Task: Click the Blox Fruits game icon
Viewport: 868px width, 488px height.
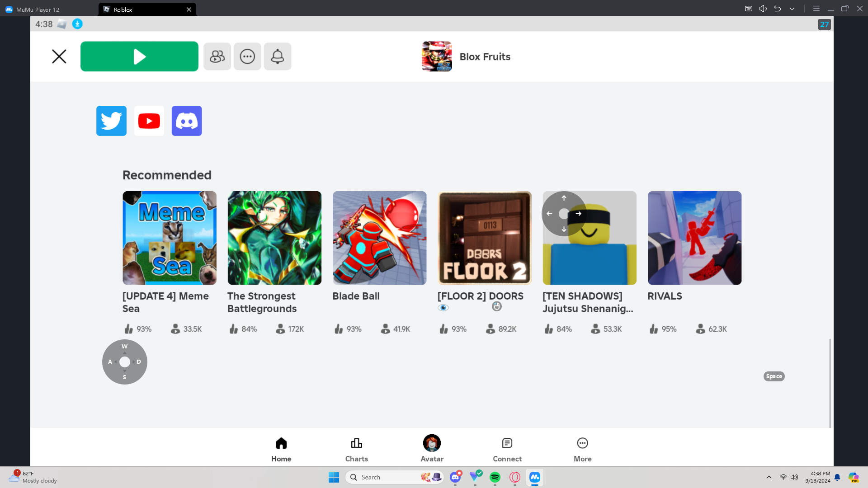Action: [437, 56]
